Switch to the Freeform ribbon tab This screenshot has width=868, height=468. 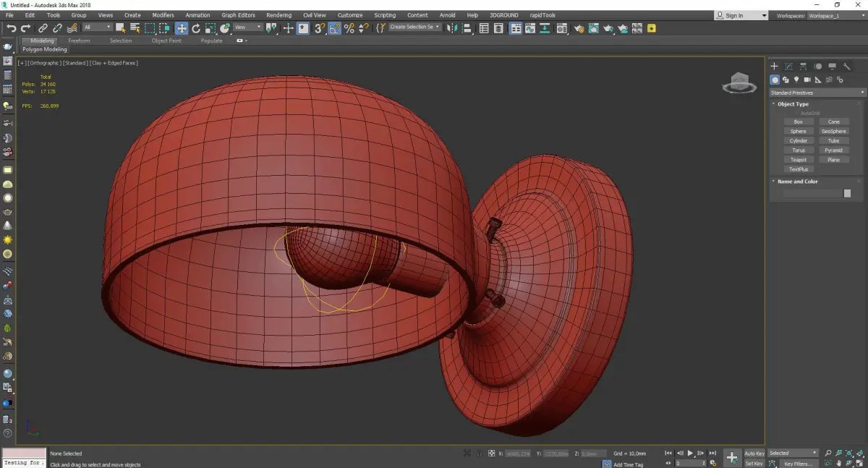(79, 41)
